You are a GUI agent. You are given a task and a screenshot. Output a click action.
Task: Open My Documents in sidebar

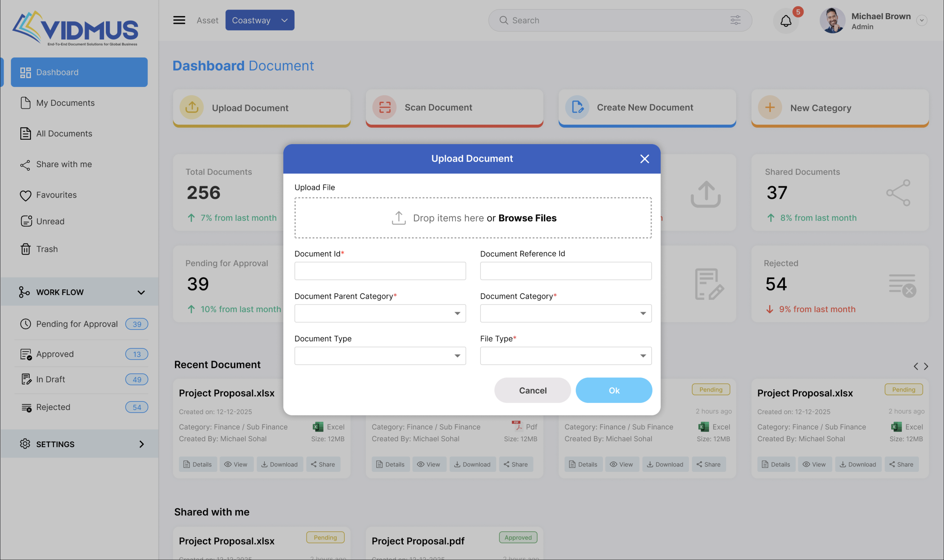65,103
